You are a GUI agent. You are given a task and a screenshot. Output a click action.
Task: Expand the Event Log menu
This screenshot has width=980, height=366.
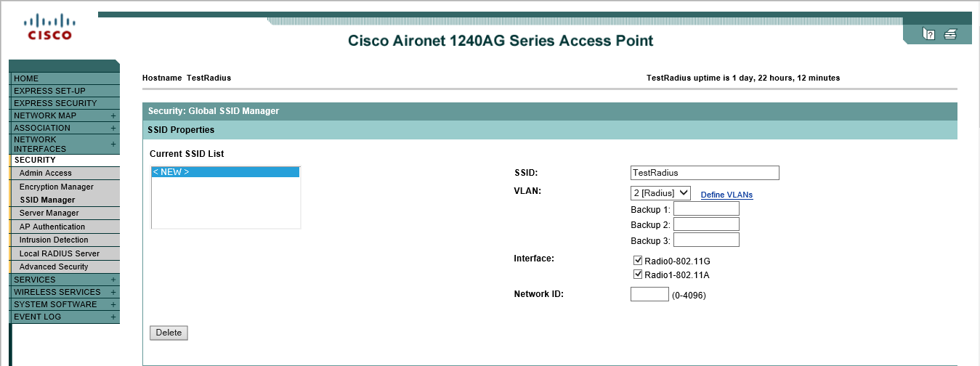pos(113,317)
